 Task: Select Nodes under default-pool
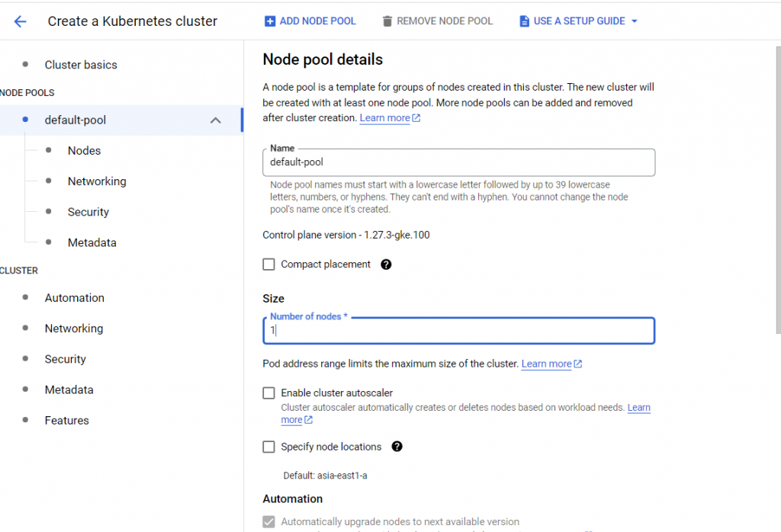click(84, 151)
